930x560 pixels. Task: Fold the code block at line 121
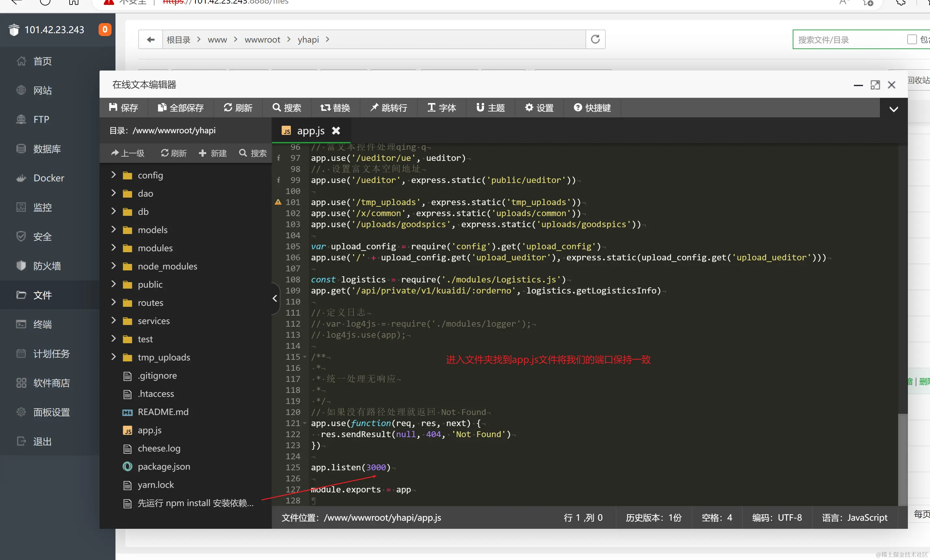(x=305, y=423)
